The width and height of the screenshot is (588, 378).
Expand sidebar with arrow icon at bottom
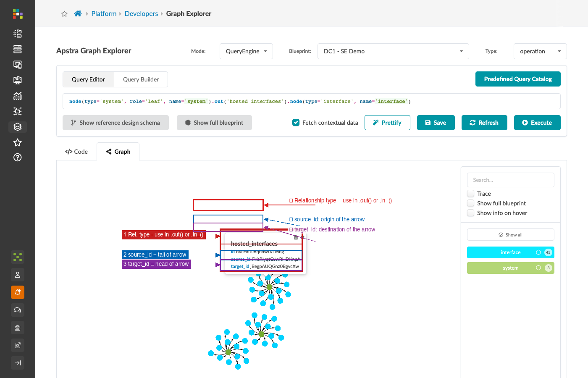[x=18, y=363]
